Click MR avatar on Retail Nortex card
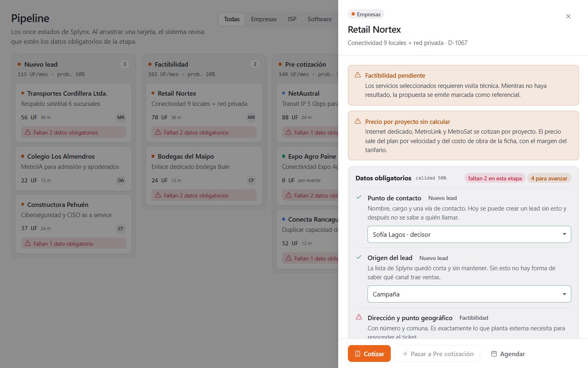Image resolution: width=588 pixels, height=368 pixels. (x=251, y=117)
